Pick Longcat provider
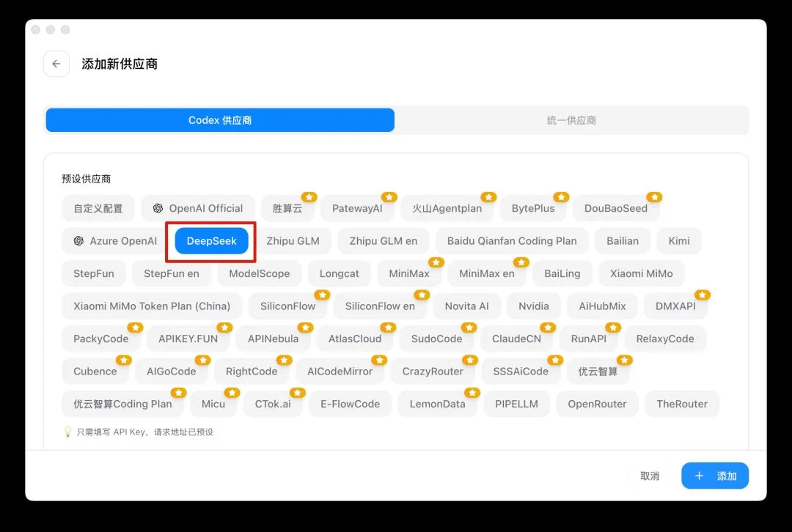The height and width of the screenshot is (532, 792). pos(339,273)
